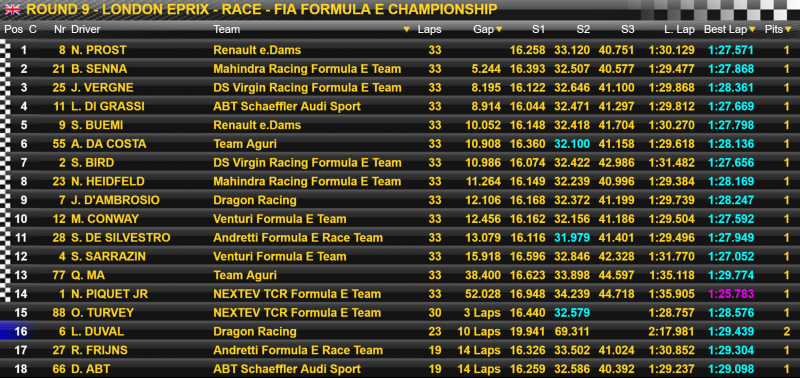800x378 pixels.
Task: Open the Team column sort arrow
Action: pos(407,30)
